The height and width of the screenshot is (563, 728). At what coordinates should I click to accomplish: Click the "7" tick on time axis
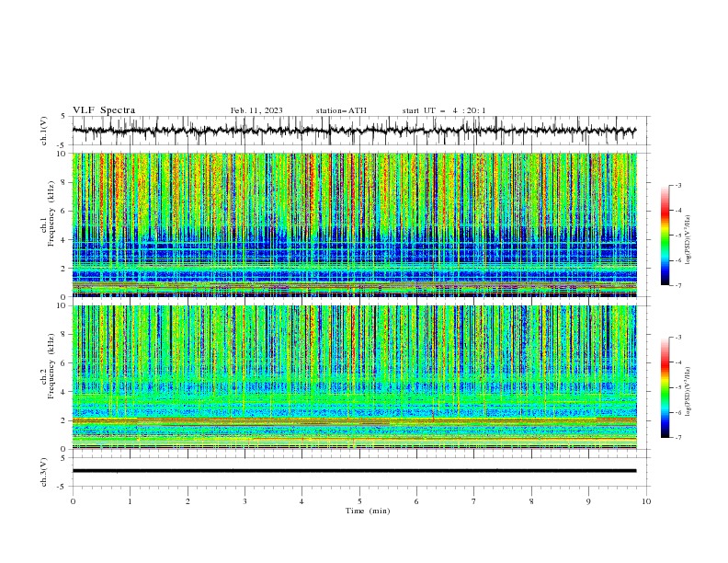[474, 501]
